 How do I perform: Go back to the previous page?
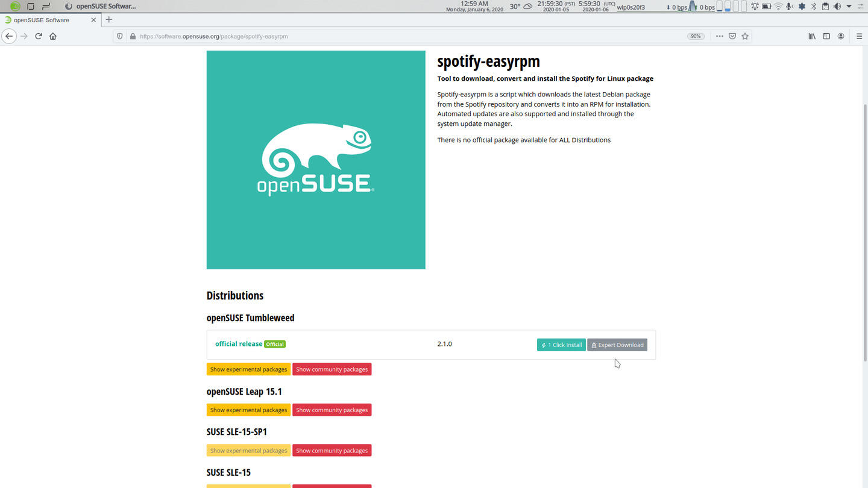coord(8,36)
